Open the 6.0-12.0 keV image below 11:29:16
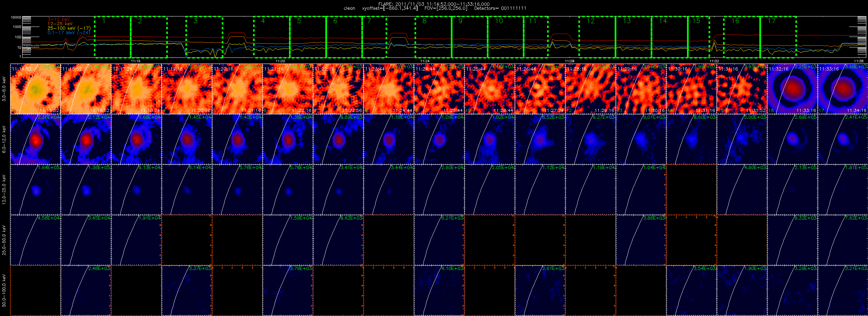Image resolution: width=868 pixels, height=316 pixels. (641, 139)
